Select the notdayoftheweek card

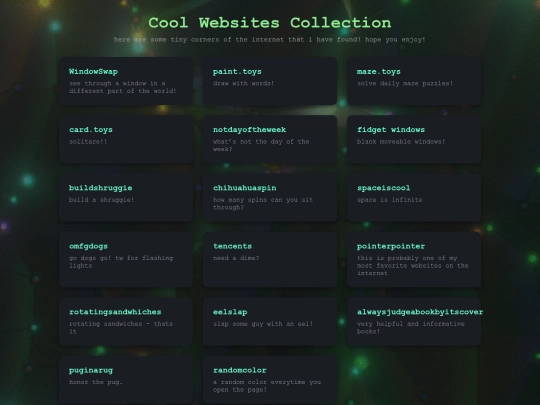(270, 139)
